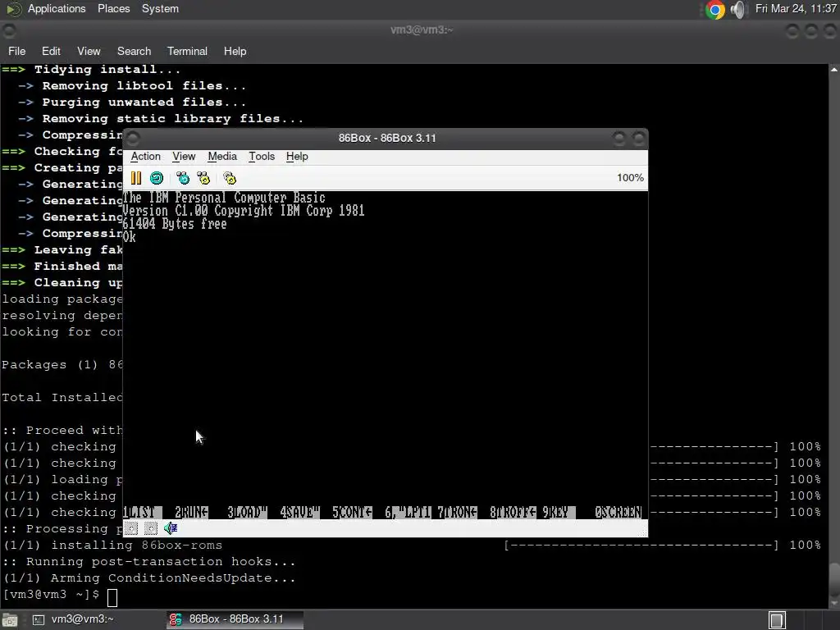
Task: Open the 86Box Action menu
Action: (x=146, y=157)
